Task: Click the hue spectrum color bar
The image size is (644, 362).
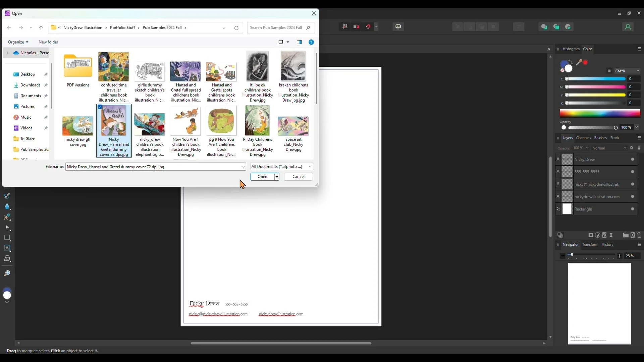Action: (x=600, y=113)
